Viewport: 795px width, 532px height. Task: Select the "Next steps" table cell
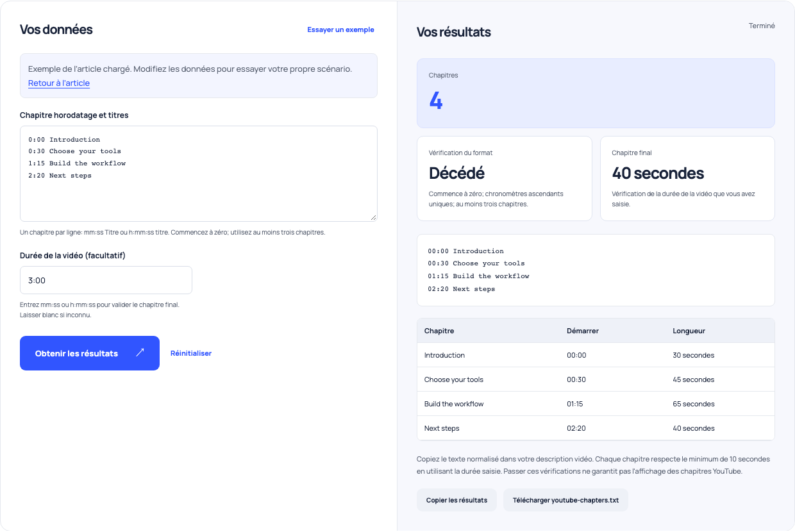tap(442, 428)
